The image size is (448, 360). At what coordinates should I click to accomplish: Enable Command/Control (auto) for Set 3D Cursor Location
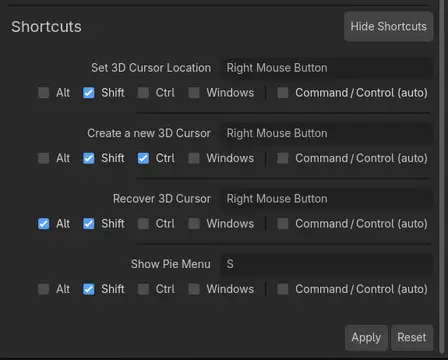(x=283, y=93)
